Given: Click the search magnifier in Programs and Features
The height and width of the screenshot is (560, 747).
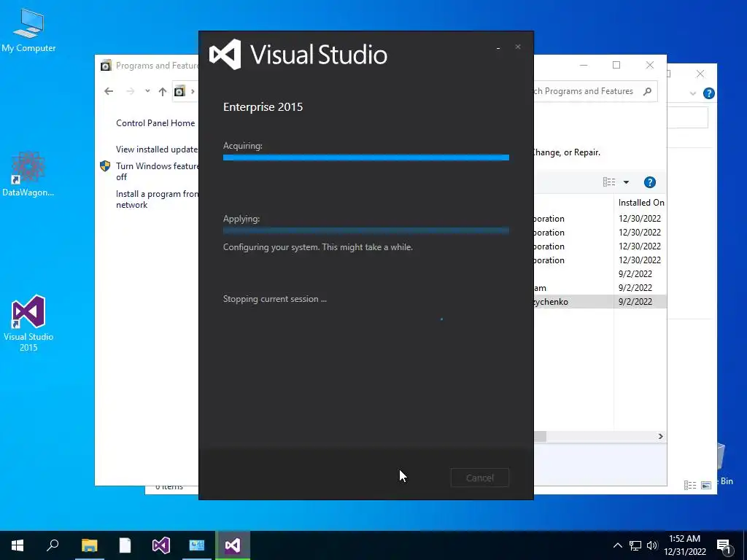Looking at the screenshot, I should click(647, 91).
